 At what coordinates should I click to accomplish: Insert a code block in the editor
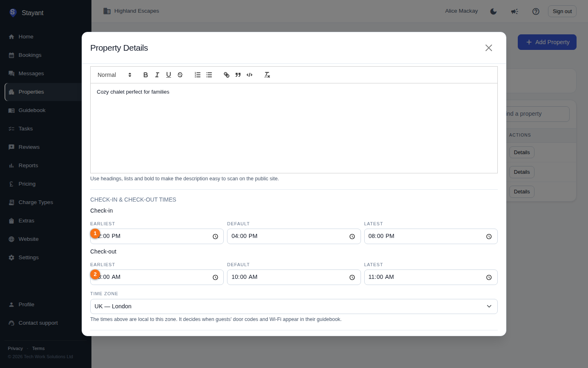click(249, 75)
